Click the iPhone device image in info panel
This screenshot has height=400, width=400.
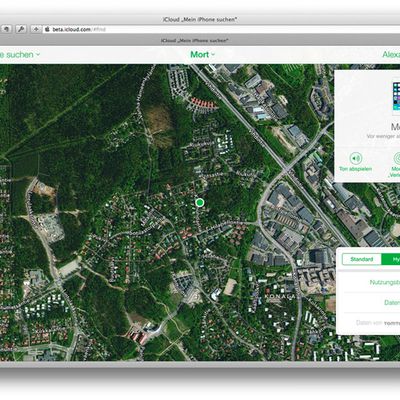[x=396, y=97]
